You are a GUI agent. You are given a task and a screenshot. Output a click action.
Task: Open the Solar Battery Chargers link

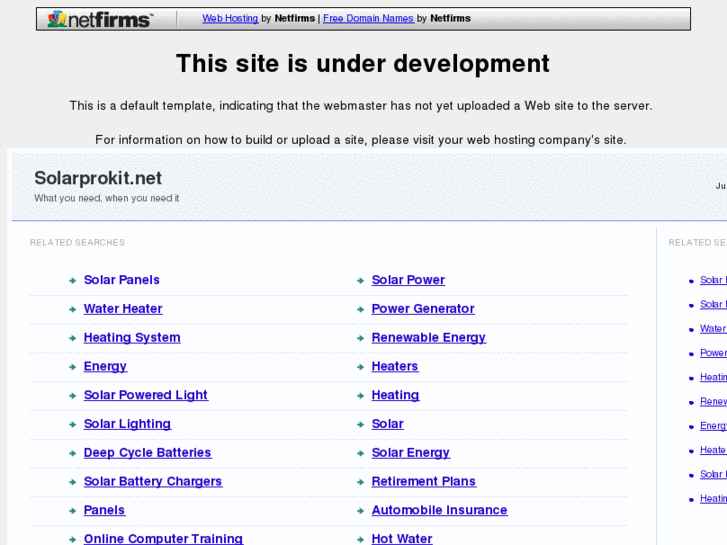pos(153,481)
